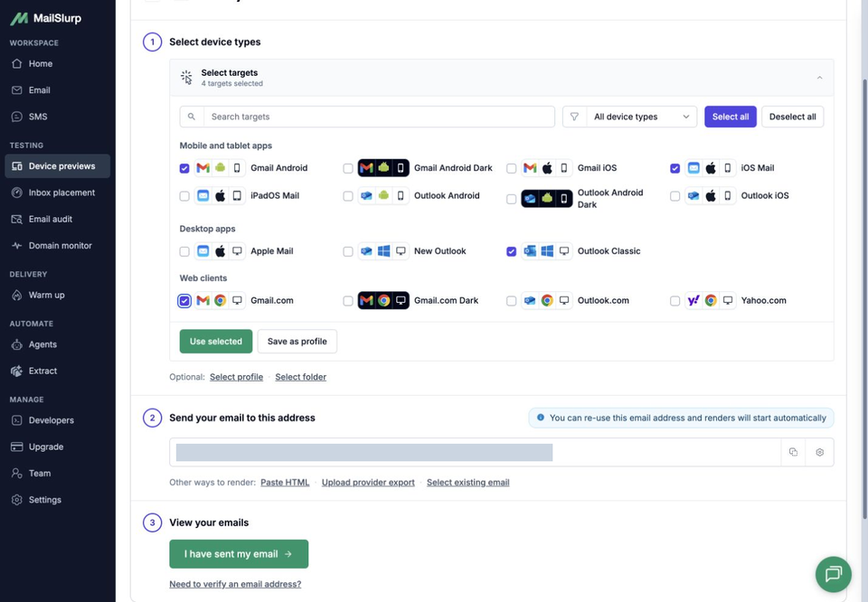This screenshot has height=602, width=868.
Task: Click the Upgrade card icon
Action: click(x=17, y=447)
